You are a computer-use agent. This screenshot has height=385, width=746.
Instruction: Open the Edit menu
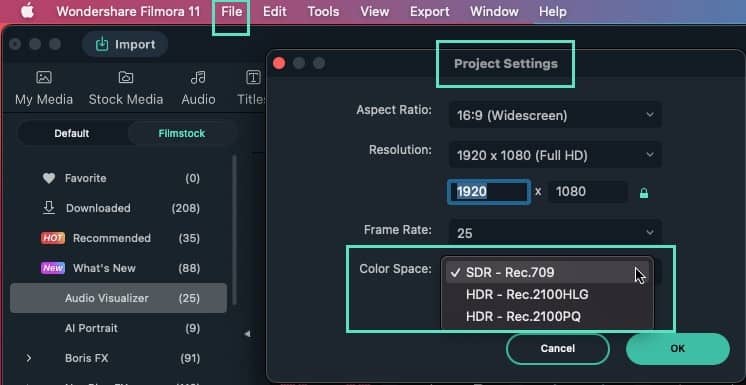click(x=275, y=11)
